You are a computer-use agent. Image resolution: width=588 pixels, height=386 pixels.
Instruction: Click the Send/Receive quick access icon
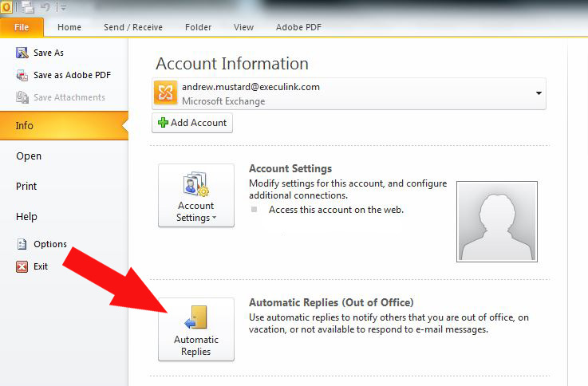click(28, 7)
